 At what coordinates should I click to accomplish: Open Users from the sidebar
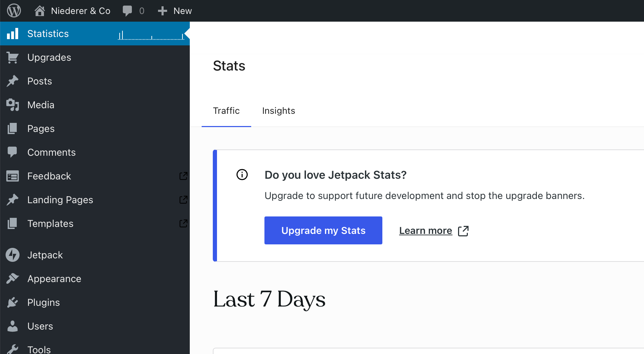pyautogui.click(x=40, y=326)
